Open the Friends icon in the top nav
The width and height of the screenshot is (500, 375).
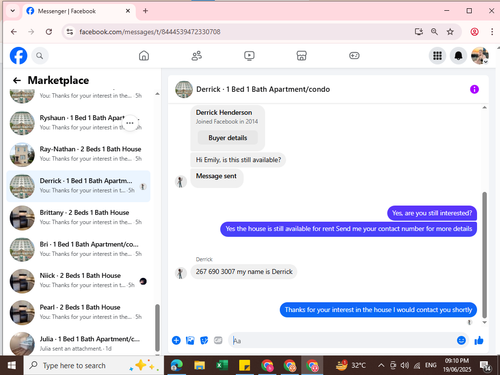(x=196, y=55)
